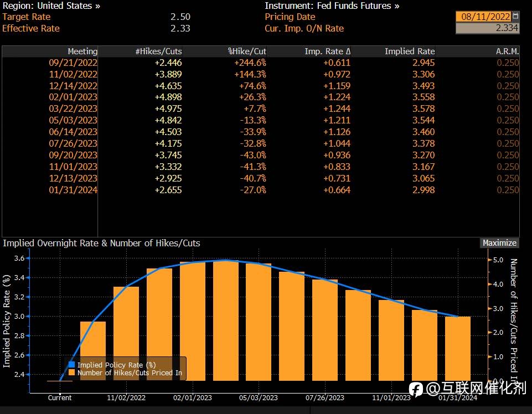532x414 pixels.
Task: Click the orange Hikes/Cuts legend swatch
Action: (x=71, y=372)
